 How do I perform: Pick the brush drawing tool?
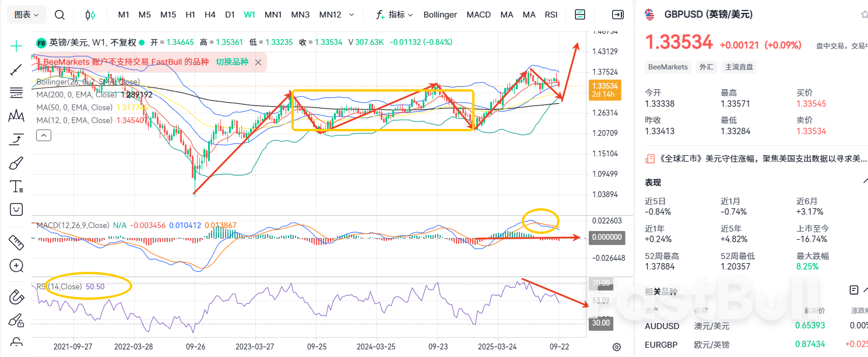16,163
